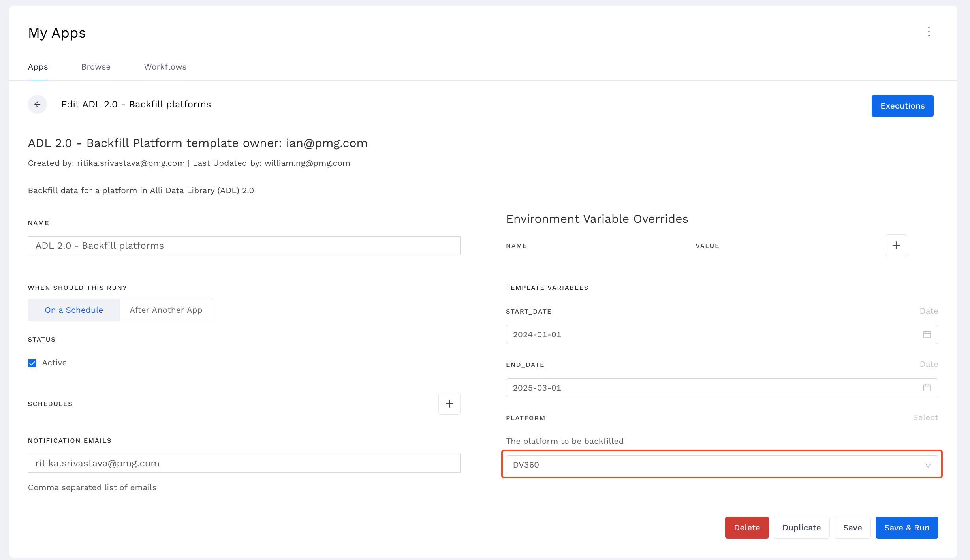Viewport: 970px width, 560px height.
Task: Open the Apps tab
Action: pyautogui.click(x=38, y=67)
